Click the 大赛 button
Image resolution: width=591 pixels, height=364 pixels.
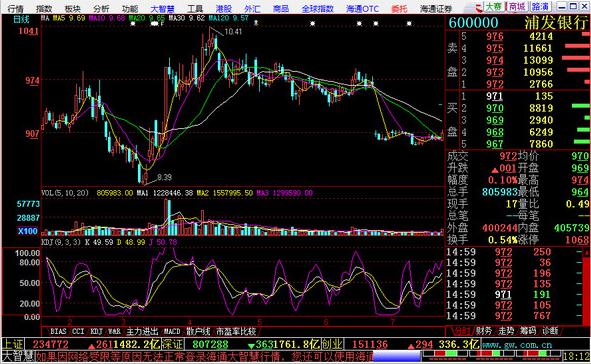(494, 7)
